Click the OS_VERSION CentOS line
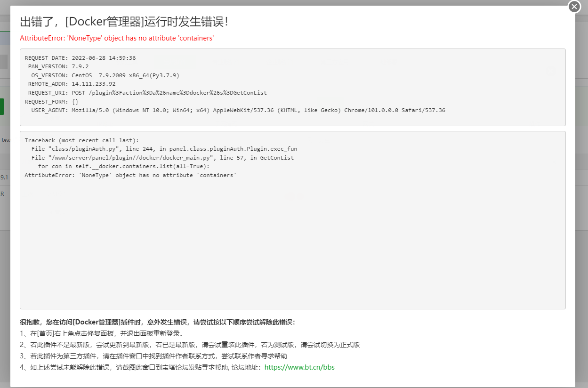Screen dimensions: 588x388 point(105,75)
